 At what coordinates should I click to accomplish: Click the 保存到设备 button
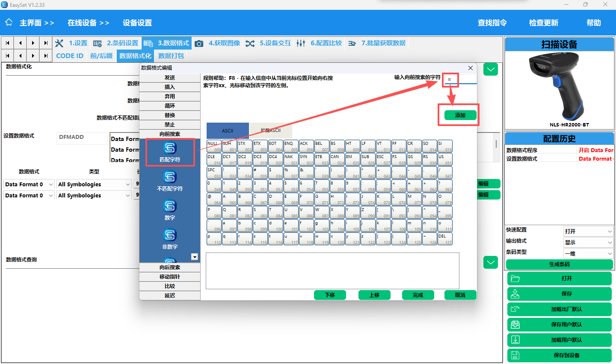(559, 355)
